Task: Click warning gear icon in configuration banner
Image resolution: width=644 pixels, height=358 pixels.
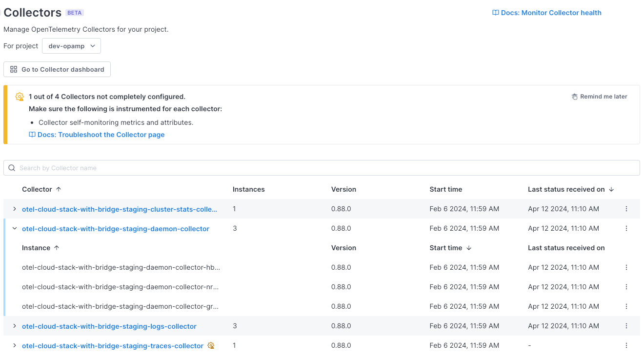Action: [x=19, y=97]
